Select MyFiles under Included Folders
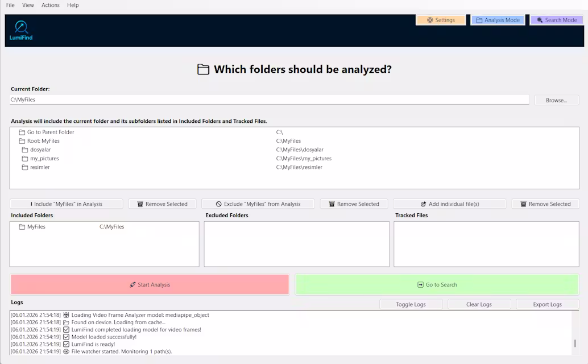Screen dimensions: 588x364 [38, 226]
